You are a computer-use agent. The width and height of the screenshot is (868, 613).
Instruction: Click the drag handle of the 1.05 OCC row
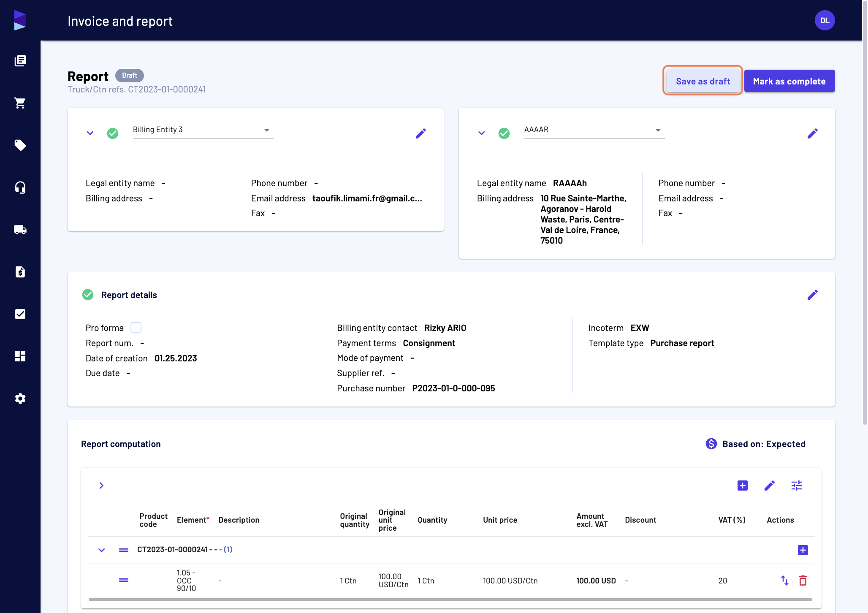tap(124, 580)
